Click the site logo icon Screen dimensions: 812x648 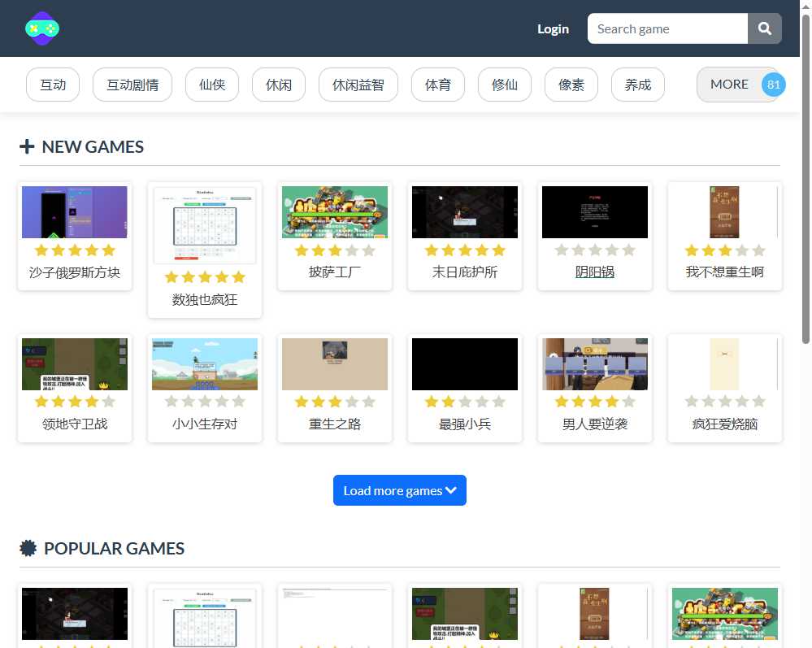pyautogui.click(x=41, y=29)
